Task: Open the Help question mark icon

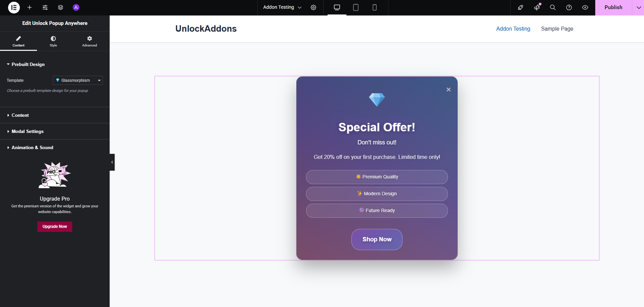Action: point(569,7)
